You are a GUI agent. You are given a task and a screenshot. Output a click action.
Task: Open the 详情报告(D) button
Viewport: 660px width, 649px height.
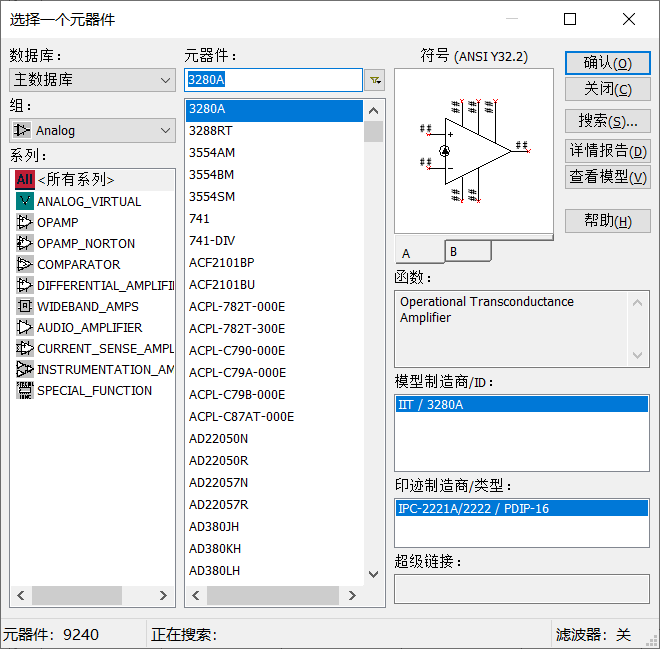click(x=607, y=151)
